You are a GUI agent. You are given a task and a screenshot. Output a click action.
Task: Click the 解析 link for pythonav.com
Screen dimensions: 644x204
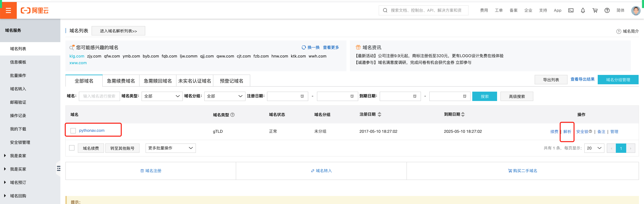tap(567, 132)
